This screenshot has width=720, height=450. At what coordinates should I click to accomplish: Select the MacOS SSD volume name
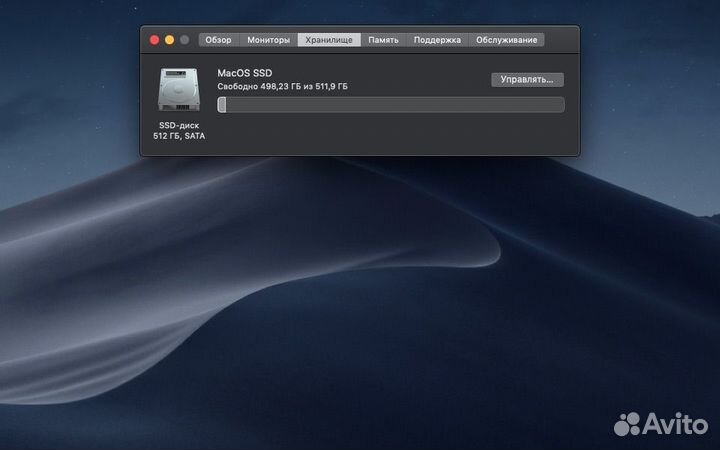click(x=245, y=73)
